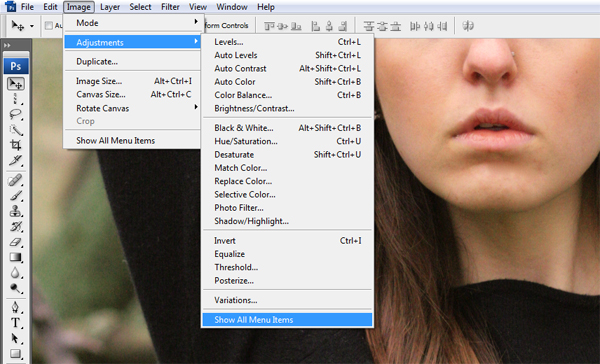Select the Clone Stamp tool
The height and width of the screenshot is (364, 600).
click(16, 211)
